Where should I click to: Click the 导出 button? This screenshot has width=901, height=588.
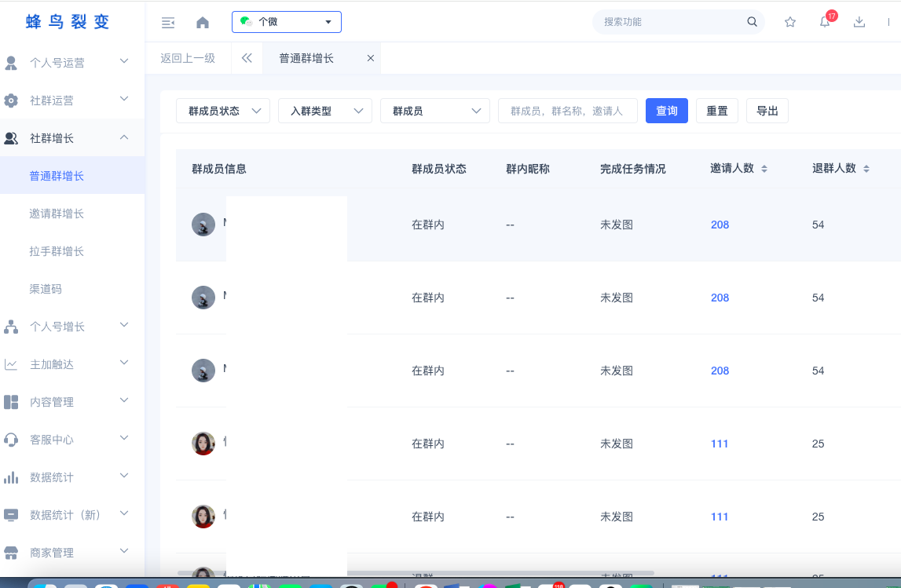pyautogui.click(x=767, y=111)
